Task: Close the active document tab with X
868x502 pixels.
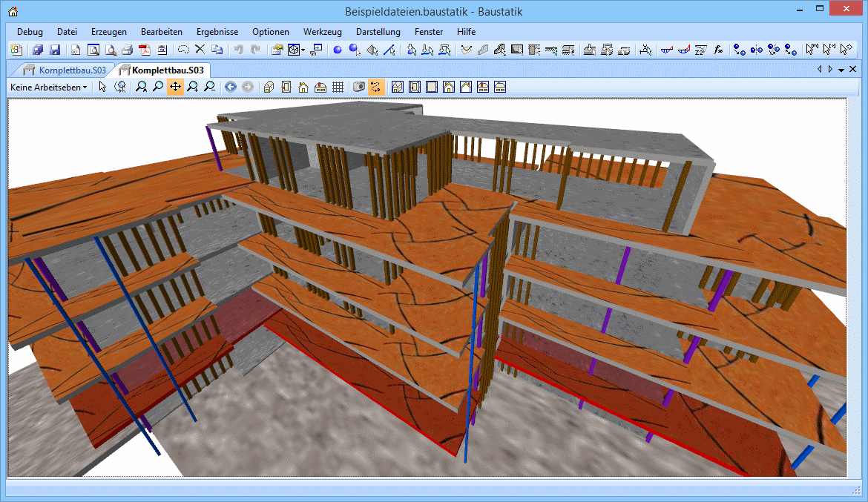Action: click(852, 70)
